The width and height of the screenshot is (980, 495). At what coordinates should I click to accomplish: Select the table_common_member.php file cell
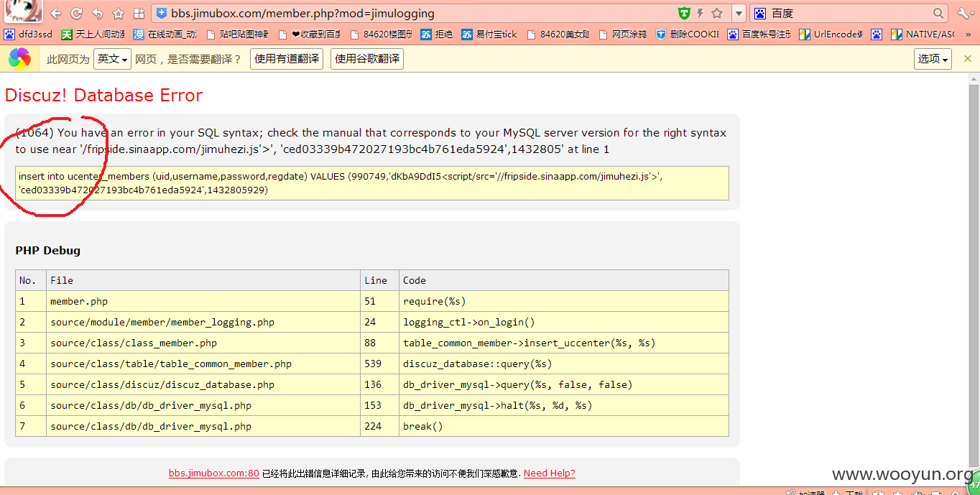coord(204,364)
